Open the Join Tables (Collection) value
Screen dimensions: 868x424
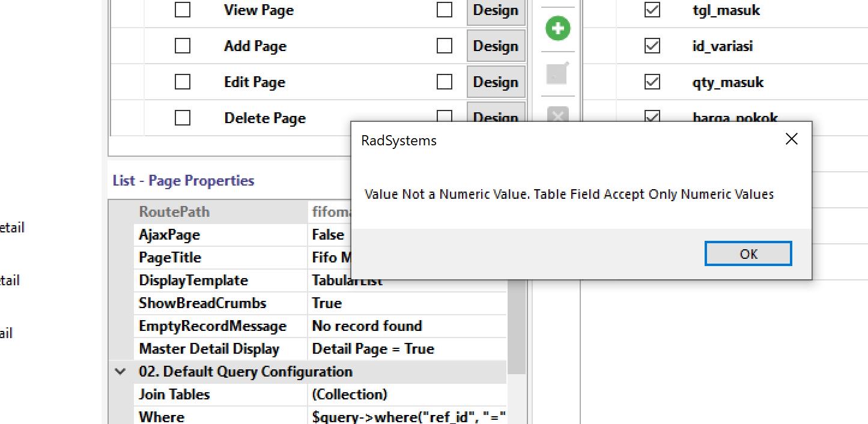406,395
